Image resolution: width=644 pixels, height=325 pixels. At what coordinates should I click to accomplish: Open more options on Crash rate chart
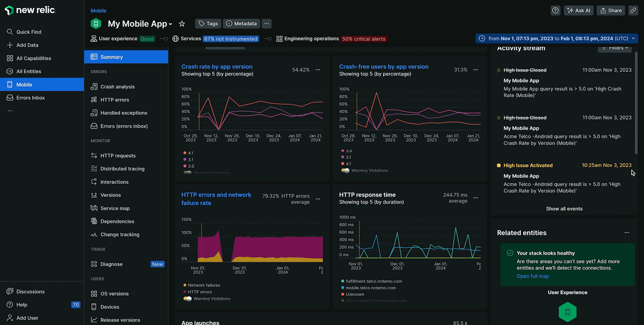point(318,70)
